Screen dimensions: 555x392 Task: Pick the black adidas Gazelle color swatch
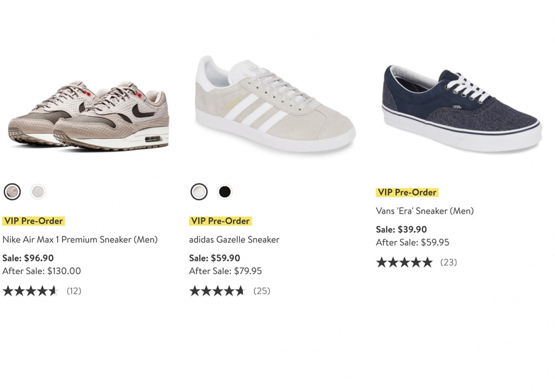tap(225, 192)
